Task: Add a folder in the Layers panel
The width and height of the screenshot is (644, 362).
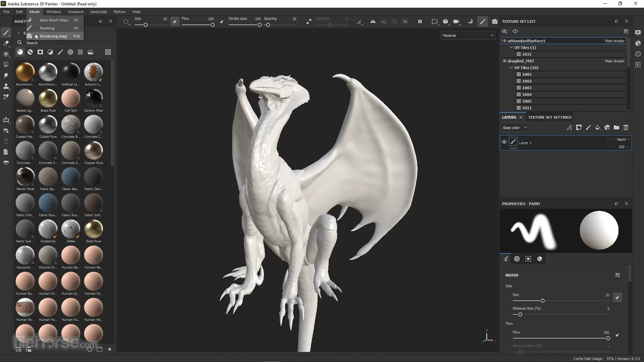Action: pyautogui.click(x=617, y=128)
